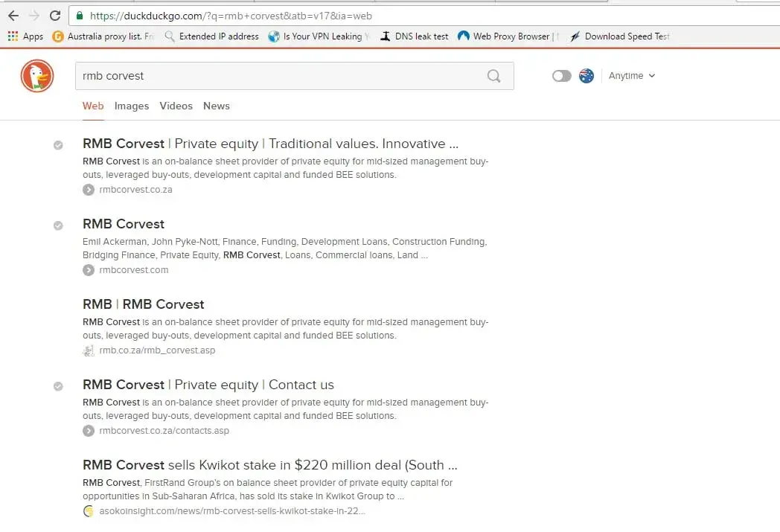Screen dimensions: 780x532
Task: Open the plain 'RMB Corvest' result title
Action: tap(124, 224)
